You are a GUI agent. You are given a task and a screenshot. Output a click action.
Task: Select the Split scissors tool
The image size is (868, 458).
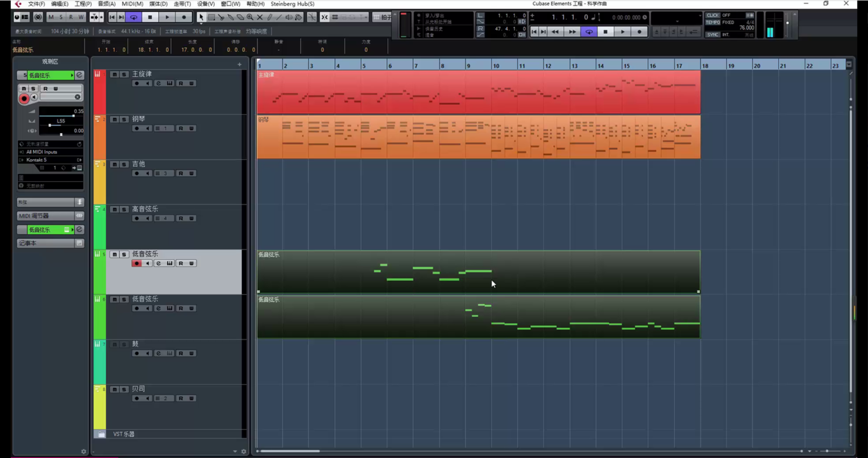coord(221,17)
